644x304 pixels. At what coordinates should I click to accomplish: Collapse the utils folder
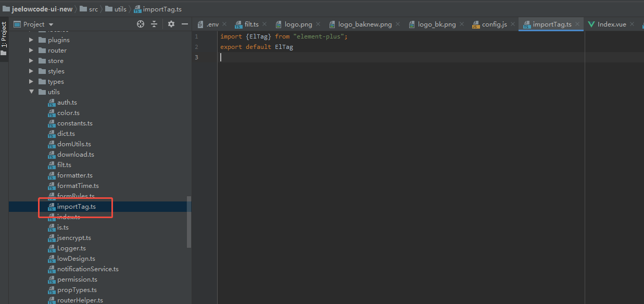pos(31,92)
